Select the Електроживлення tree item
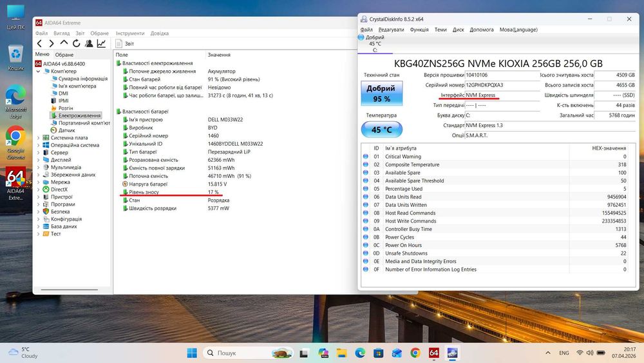This screenshot has width=644, height=363. click(x=79, y=115)
